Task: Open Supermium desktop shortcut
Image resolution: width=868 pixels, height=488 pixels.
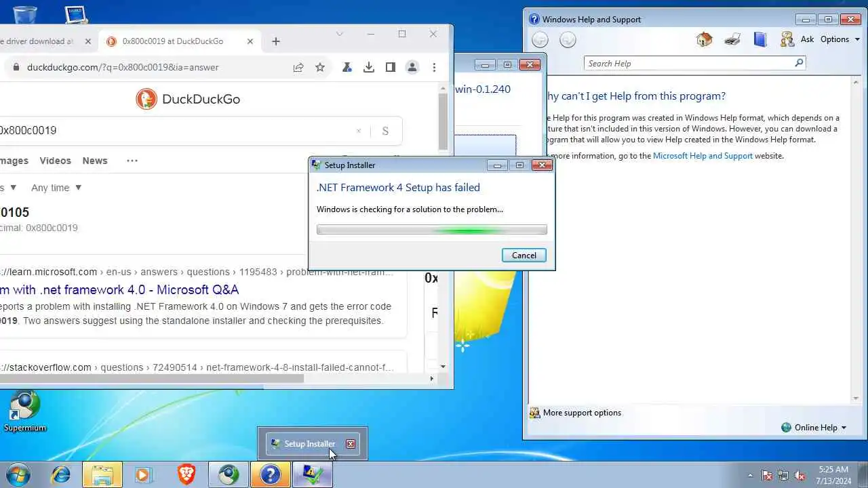Action: tap(25, 412)
